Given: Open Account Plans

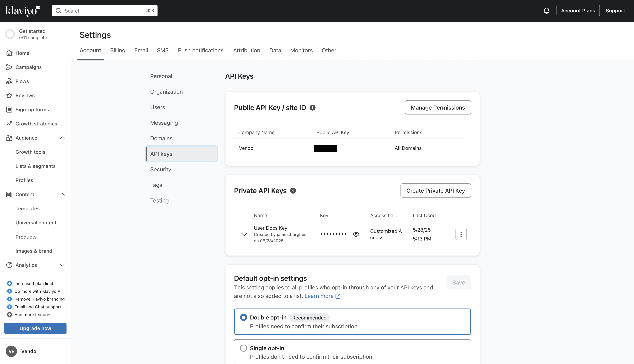Looking at the screenshot, I should tap(578, 10).
